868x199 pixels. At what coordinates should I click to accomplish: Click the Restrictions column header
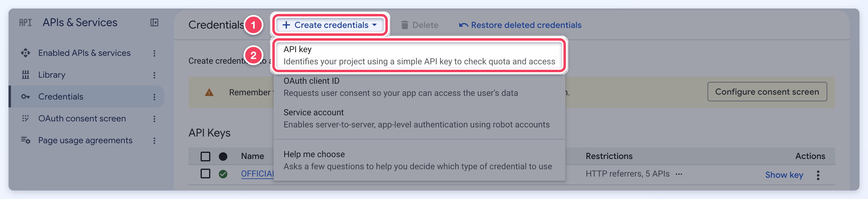coord(609,156)
